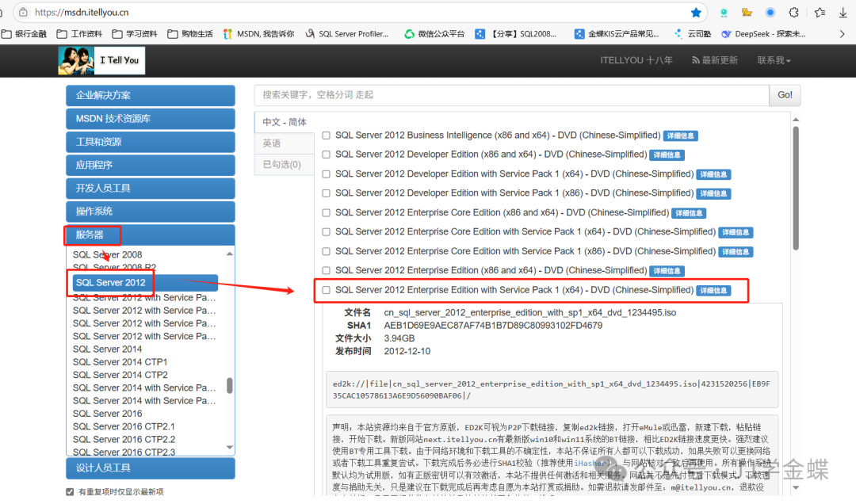Check SQL Server 2012 Business Intelligence checkbox
This screenshot has width=856, height=504.
(x=326, y=136)
